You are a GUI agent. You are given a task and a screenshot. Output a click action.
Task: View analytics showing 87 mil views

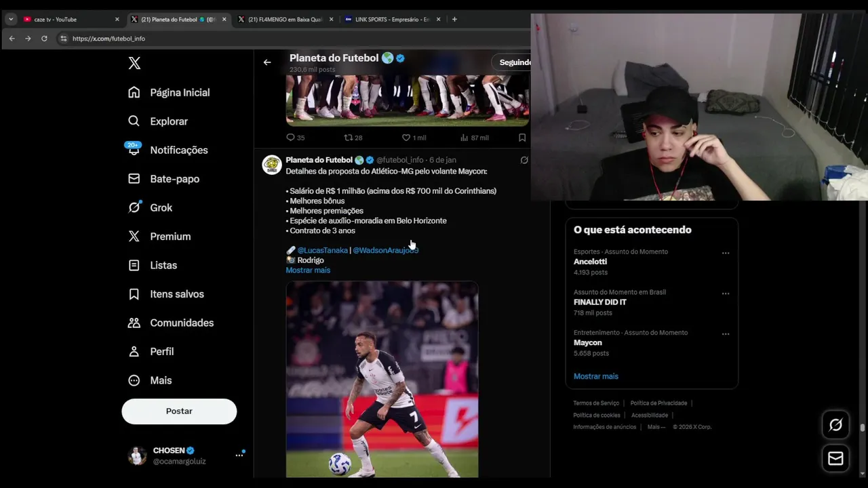474,138
